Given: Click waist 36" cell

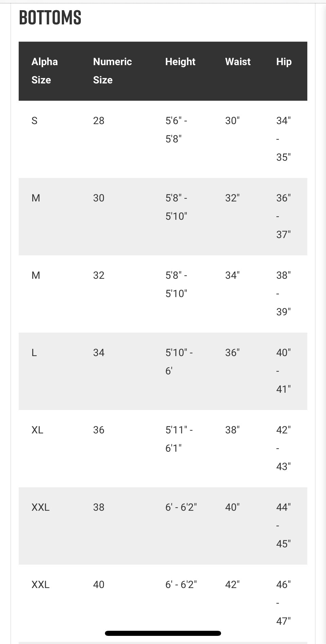Looking at the screenshot, I should click(x=232, y=353).
